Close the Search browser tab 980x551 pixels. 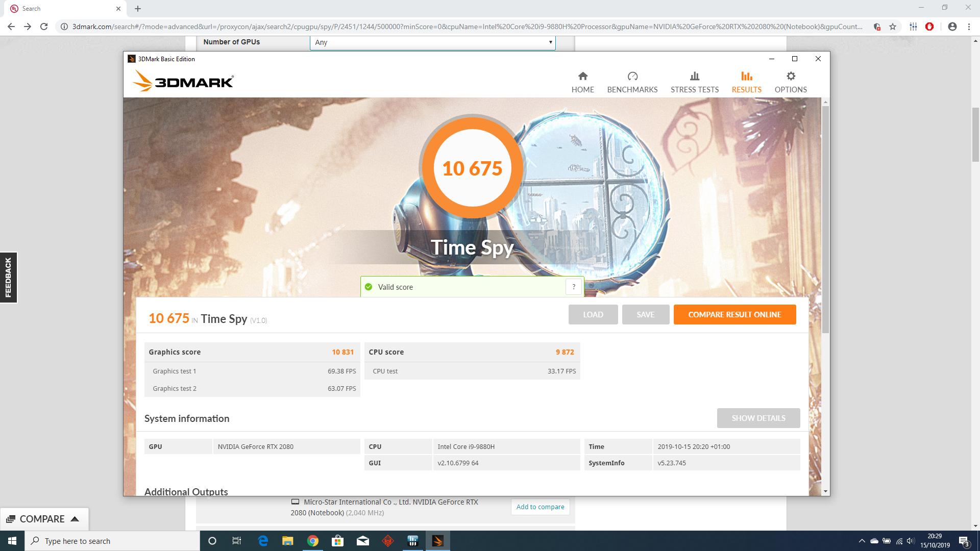tap(118, 9)
